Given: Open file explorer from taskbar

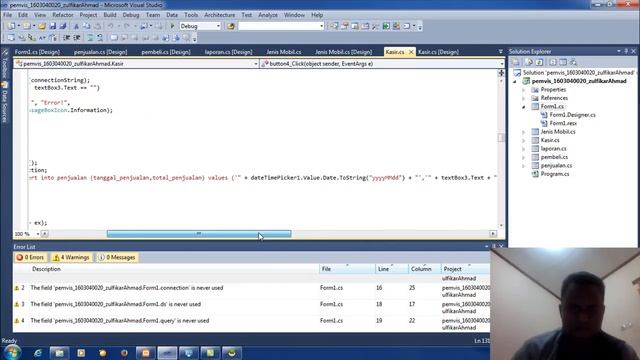Looking at the screenshot, I should [60, 353].
